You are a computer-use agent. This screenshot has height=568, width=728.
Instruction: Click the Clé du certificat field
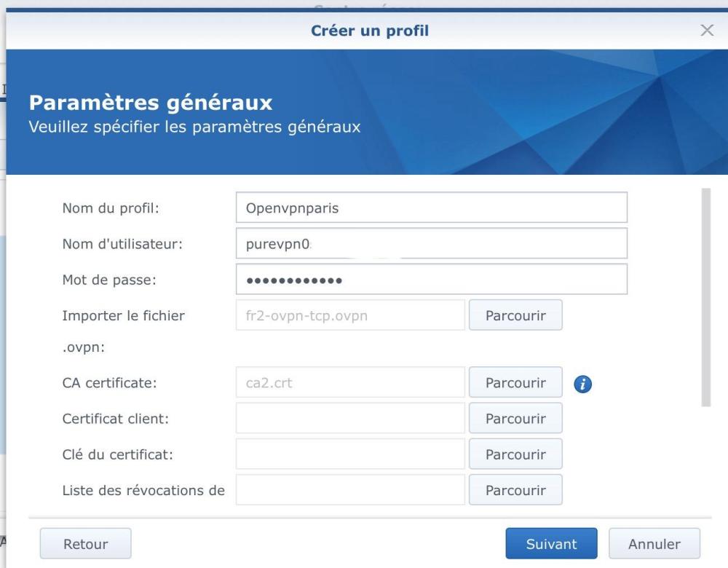349,454
